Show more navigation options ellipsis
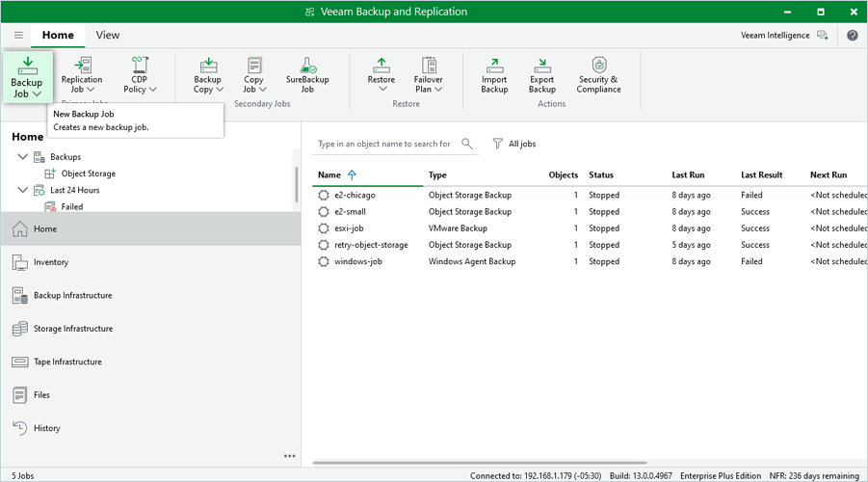The height and width of the screenshot is (482, 868). (290, 456)
